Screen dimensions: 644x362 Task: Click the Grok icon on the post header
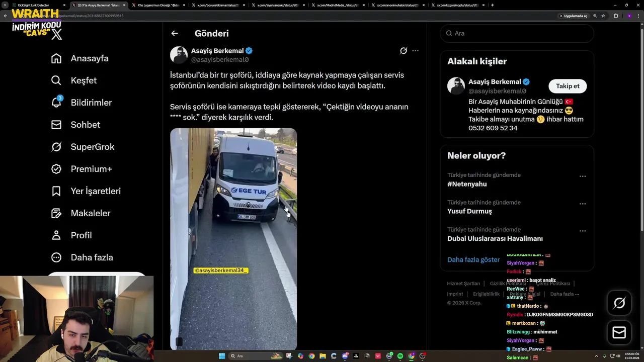pos(403,51)
